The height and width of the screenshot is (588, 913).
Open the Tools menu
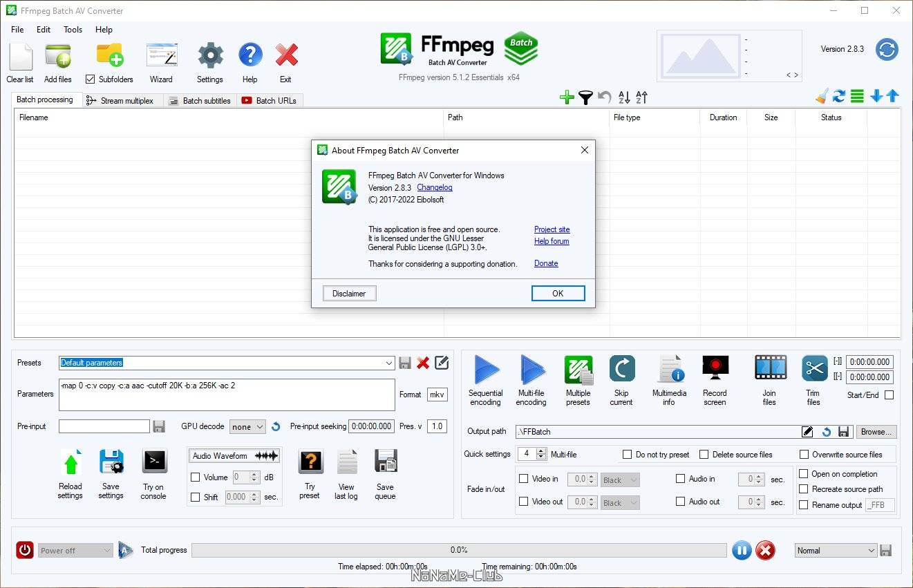[73, 30]
